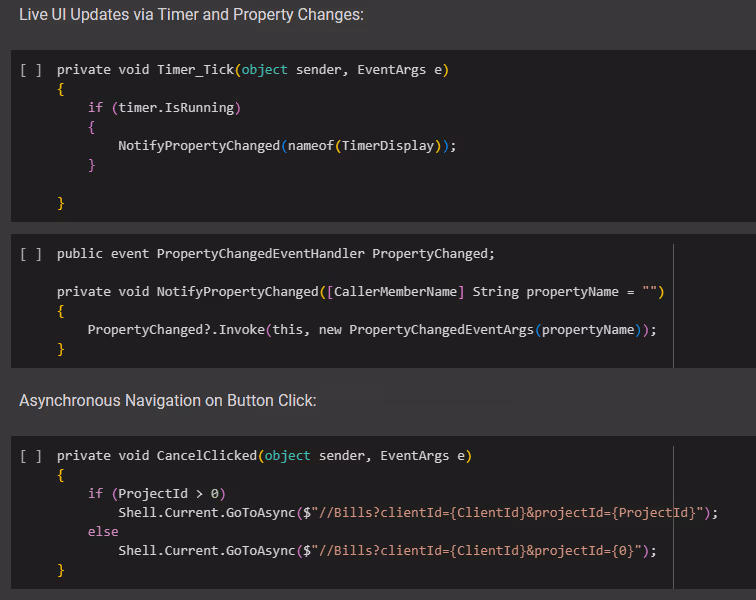Click the 'else' keyword in CancelClicked
The height and width of the screenshot is (600, 756).
(x=103, y=531)
